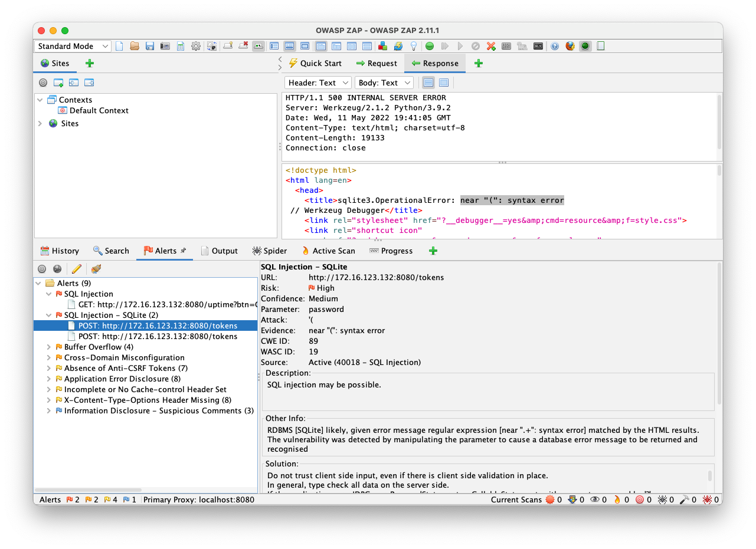Click the broom delete-all-alerts icon
The width and height of the screenshot is (756, 549).
click(96, 269)
